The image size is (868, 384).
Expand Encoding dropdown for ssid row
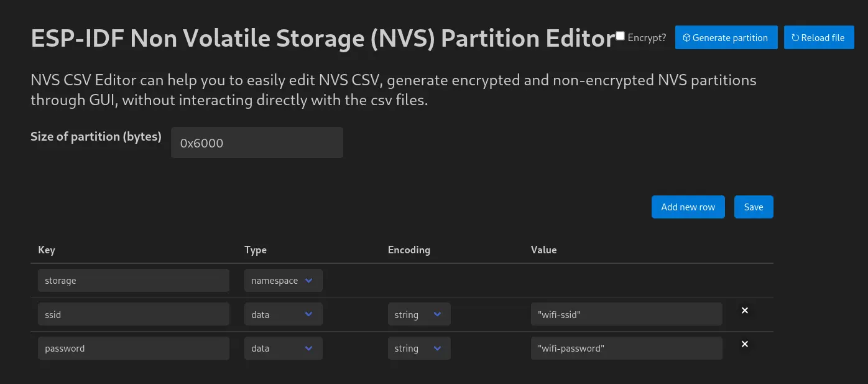418,314
